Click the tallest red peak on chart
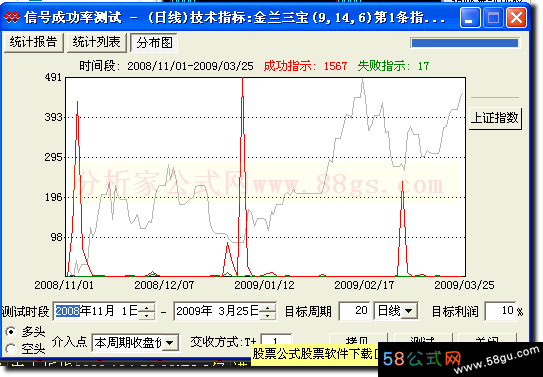543x377 pixels. (x=243, y=80)
